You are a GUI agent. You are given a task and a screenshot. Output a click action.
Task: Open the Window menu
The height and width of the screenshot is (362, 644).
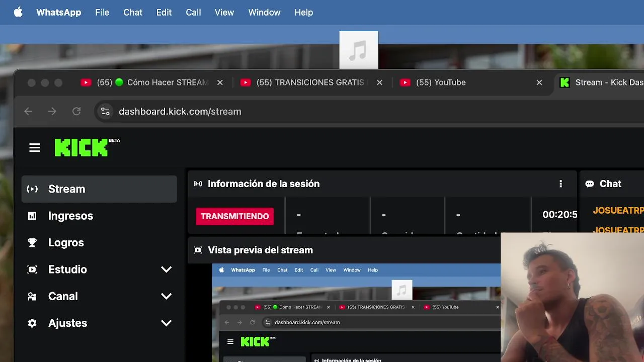tap(264, 12)
